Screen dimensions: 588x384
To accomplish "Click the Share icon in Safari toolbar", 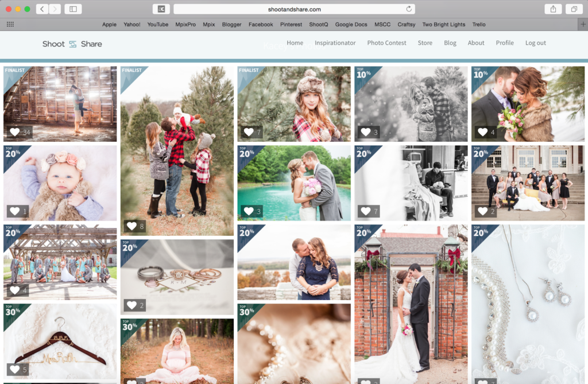I will tap(553, 9).
